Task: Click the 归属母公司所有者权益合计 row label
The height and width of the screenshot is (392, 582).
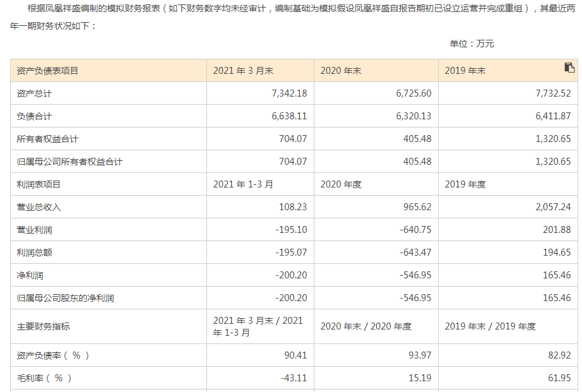Action: pyautogui.click(x=69, y=162)
